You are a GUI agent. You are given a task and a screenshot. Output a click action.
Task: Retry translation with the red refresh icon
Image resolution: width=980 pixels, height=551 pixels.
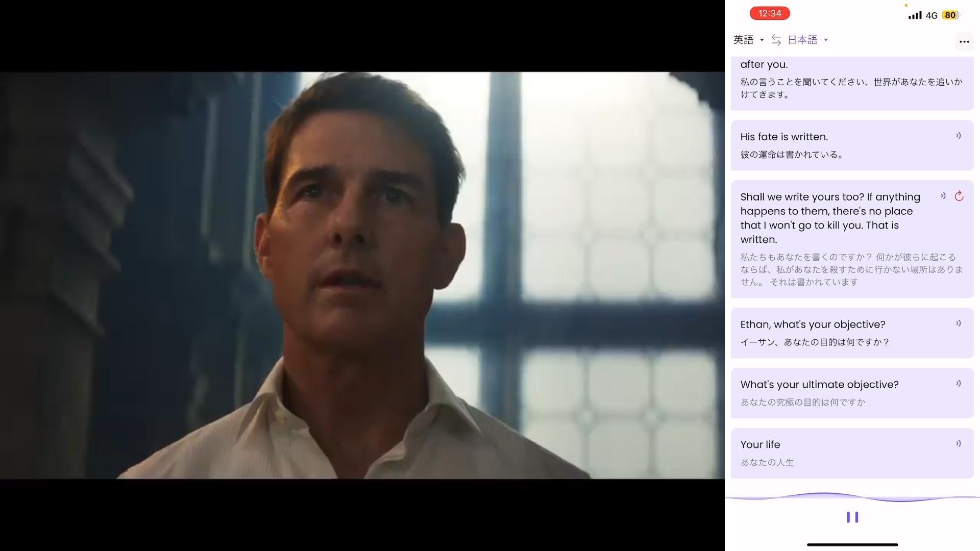click(959, 196)
